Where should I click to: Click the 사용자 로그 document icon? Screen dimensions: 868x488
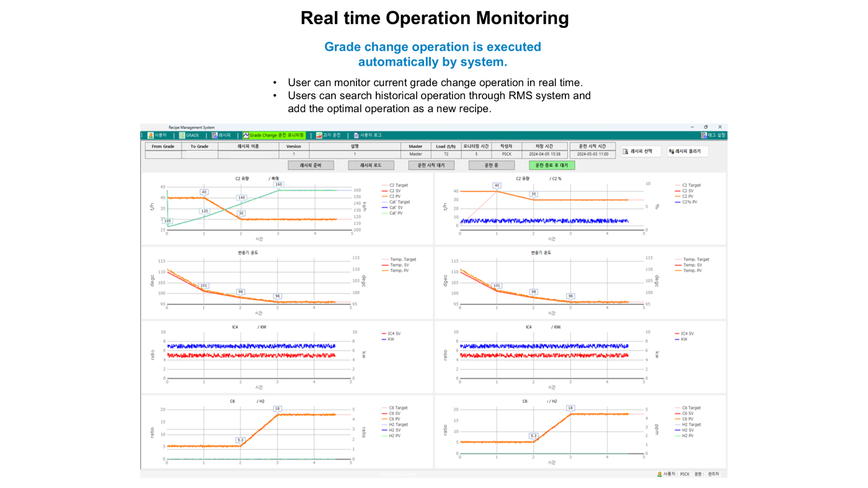click(356, 135)
